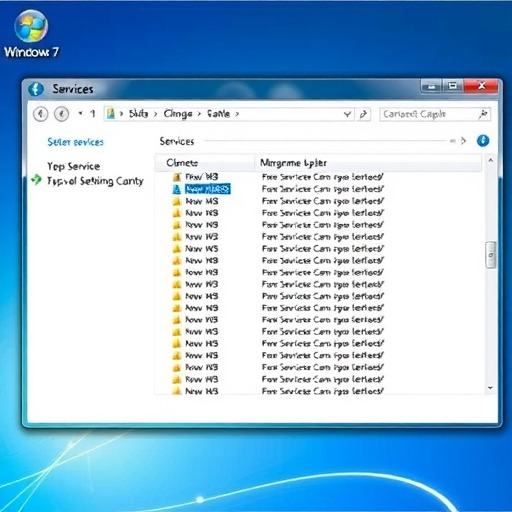Image resolution: width=512 pixels, height=512 pixels.
Task: Select the highlighted blue list row
Action: click(x=207, y=189)
